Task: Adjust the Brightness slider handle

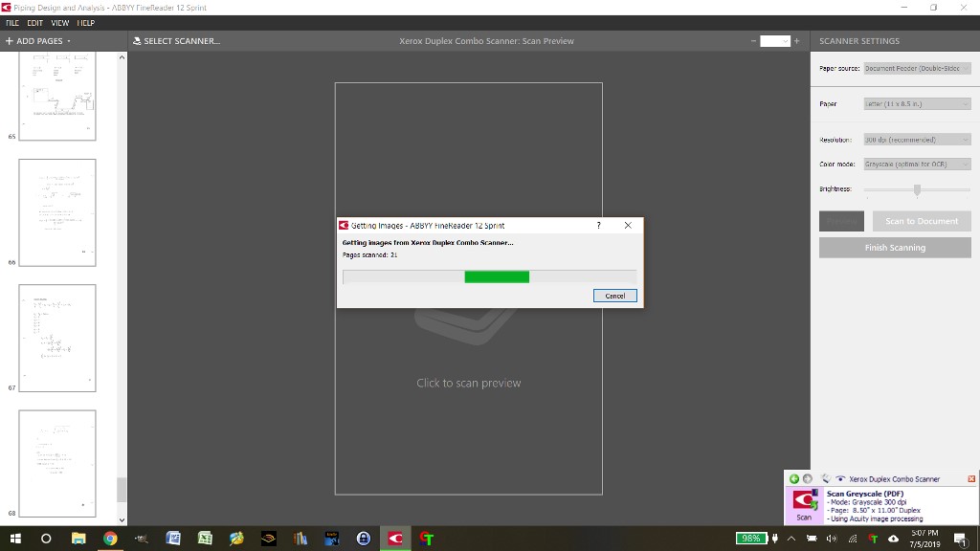Action: click(917, 189)
